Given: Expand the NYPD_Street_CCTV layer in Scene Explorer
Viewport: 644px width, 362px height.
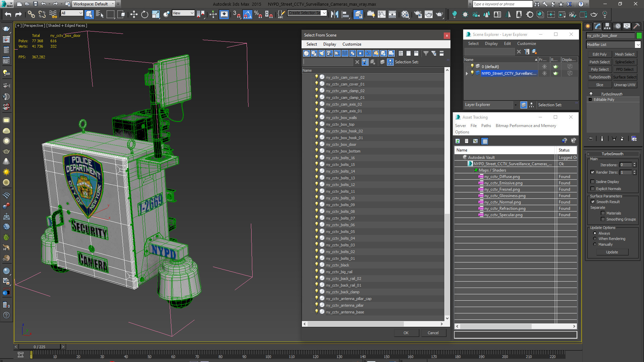Looking at the screenshot, I should coord(467,73).
